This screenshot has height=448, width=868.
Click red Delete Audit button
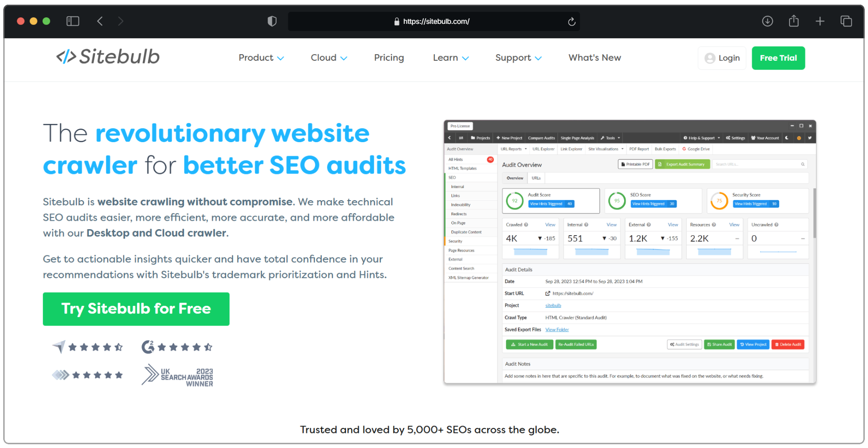point(788,345)
